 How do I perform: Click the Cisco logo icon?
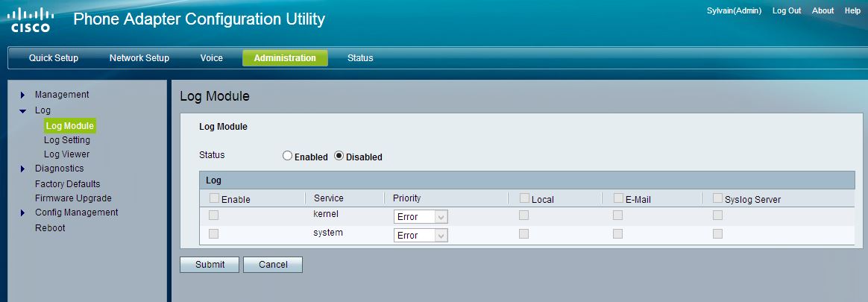pyautogui.click(x=31, y=20)
